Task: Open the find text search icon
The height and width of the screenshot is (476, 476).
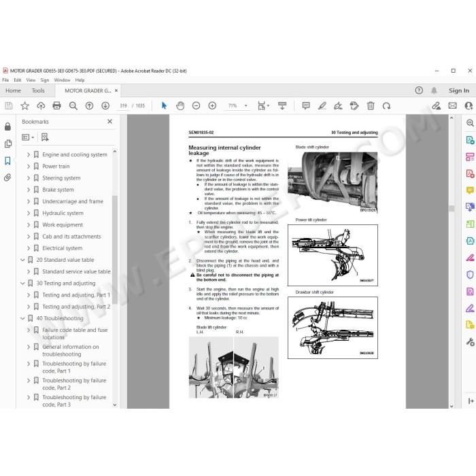Action: pyautogui.click(x=73, y=105)
